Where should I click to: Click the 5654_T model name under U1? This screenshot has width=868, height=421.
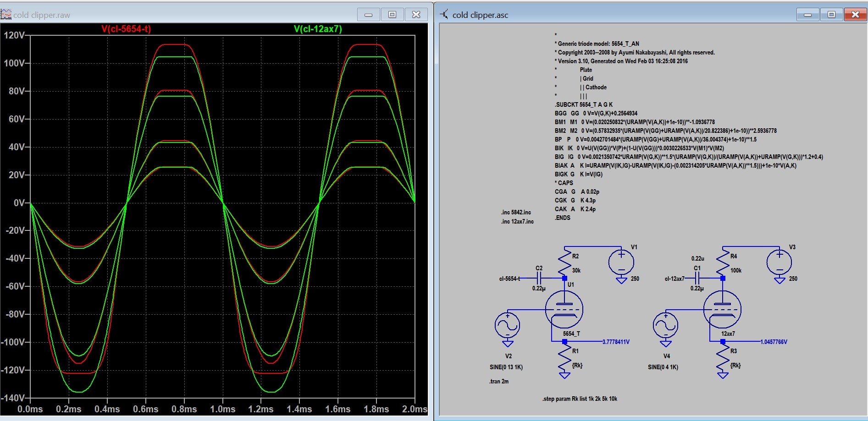point(571,334)
